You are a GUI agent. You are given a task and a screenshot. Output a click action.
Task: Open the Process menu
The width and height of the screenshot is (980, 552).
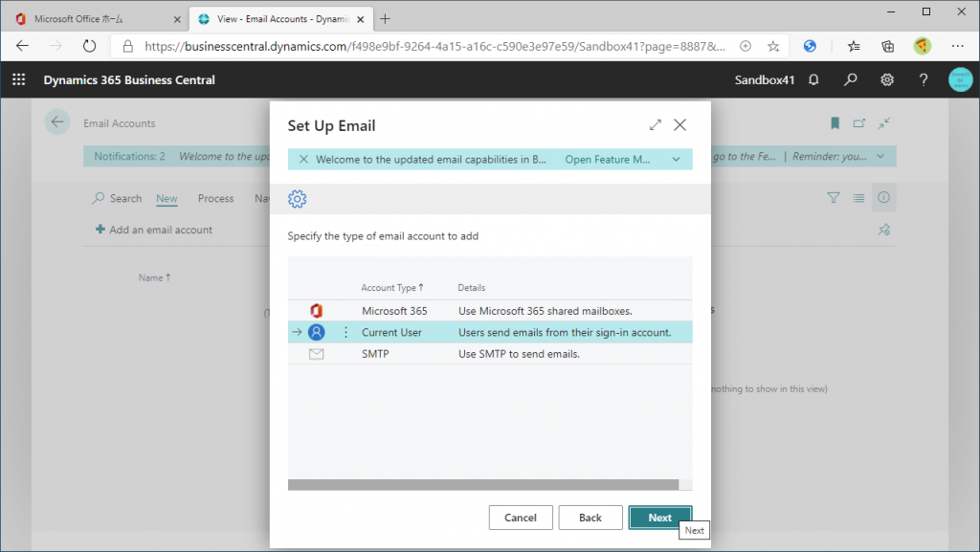215,198
